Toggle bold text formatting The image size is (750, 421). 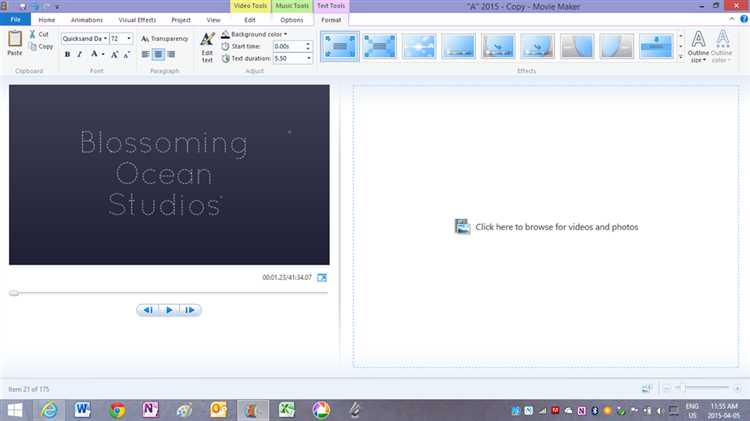67,54
